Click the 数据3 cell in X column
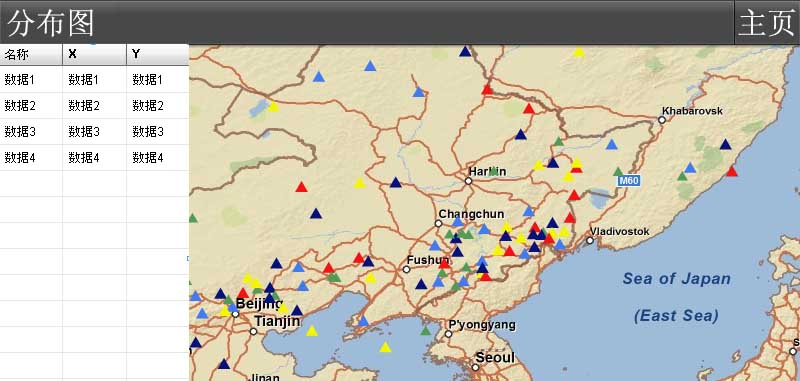 pos(94,132)
